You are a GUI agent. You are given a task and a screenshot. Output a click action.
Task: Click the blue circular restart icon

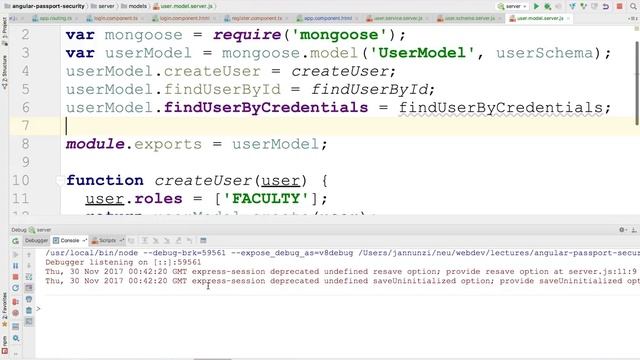(x=16, y=288)
